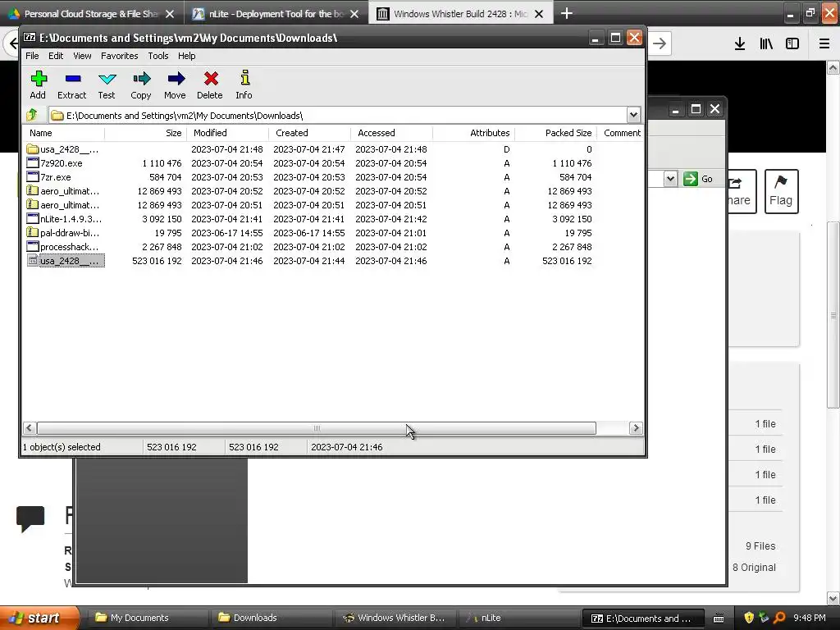Click the green Go button
Viewport: 840px width, 630px height.
coord(699,179)
